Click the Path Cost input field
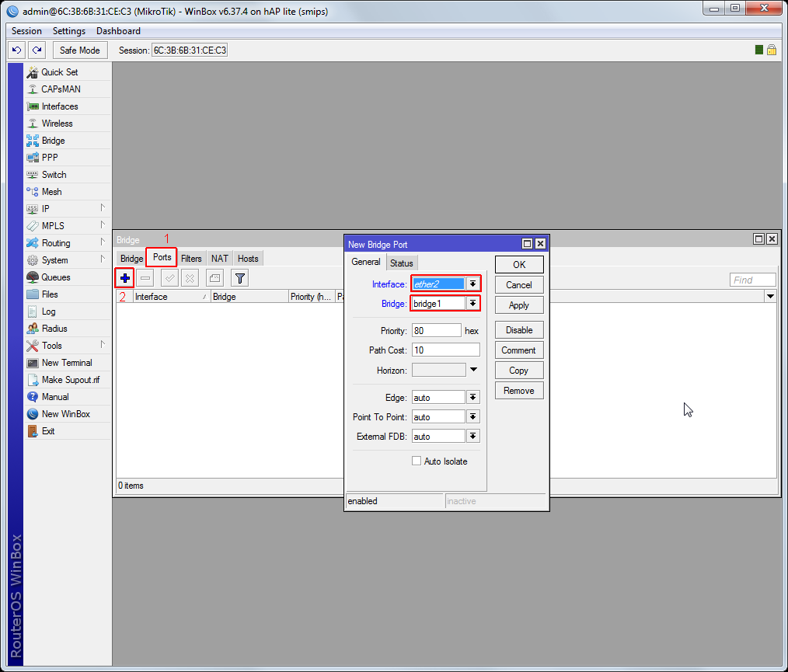This screenshot has height=672, width=788. 445,350
